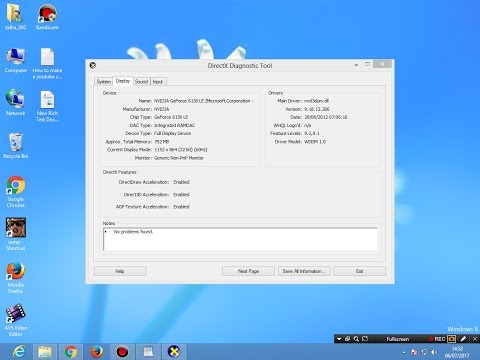The width and height of the screenshot is (480, 360).
Task: Click the Bandicam magnifier search icon
Action: coord(356,339)
